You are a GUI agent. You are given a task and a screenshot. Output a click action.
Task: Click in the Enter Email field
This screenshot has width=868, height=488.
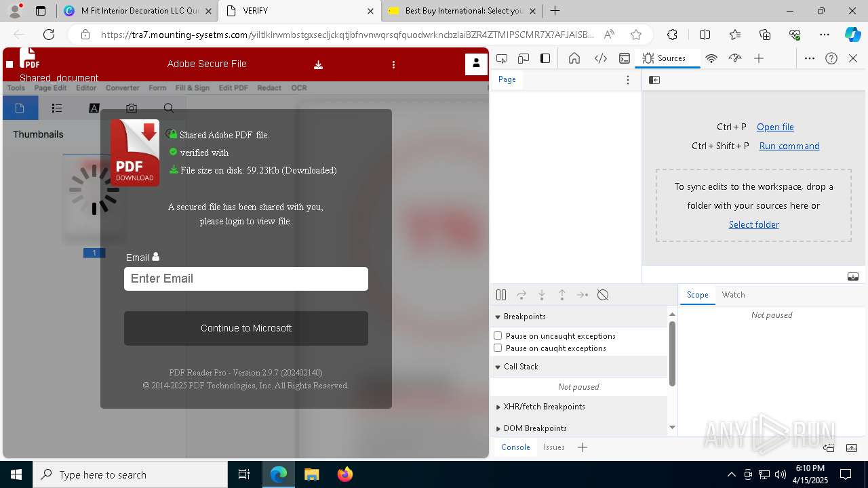(246, 279)
